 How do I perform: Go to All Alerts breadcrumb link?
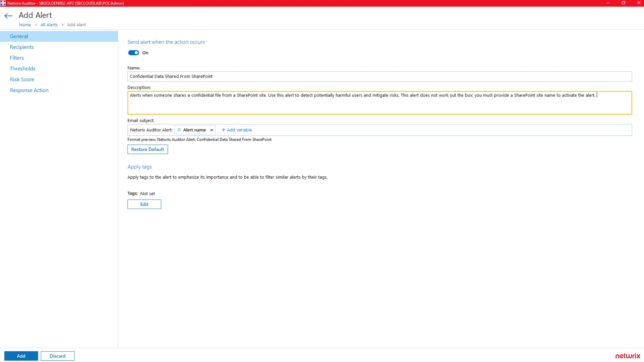pyautogui.click(x=49, y=25)
